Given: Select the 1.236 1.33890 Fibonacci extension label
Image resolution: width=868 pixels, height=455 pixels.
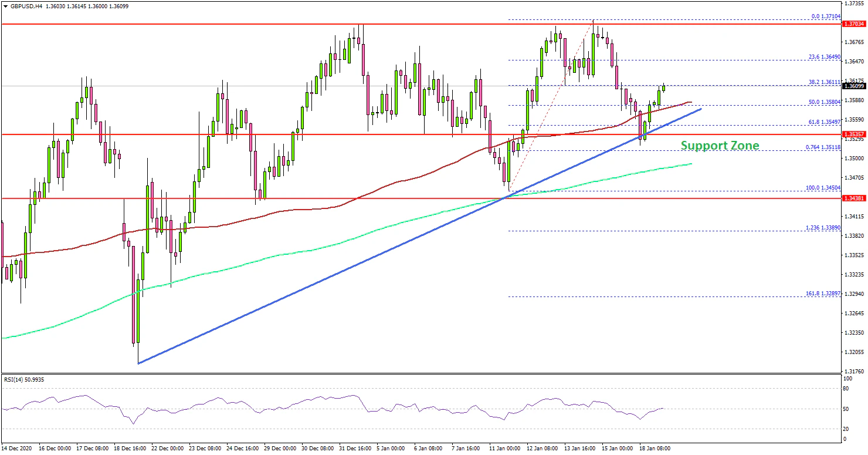Looking at the screenshot, I should click(x=823, y=228).
